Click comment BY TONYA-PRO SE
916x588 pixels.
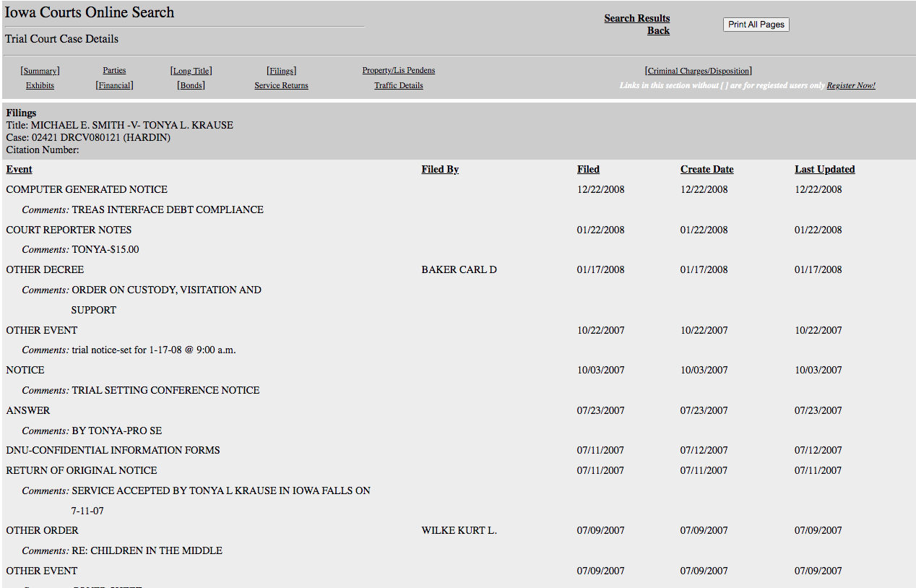pyautogui.click(x=117, y=431)
